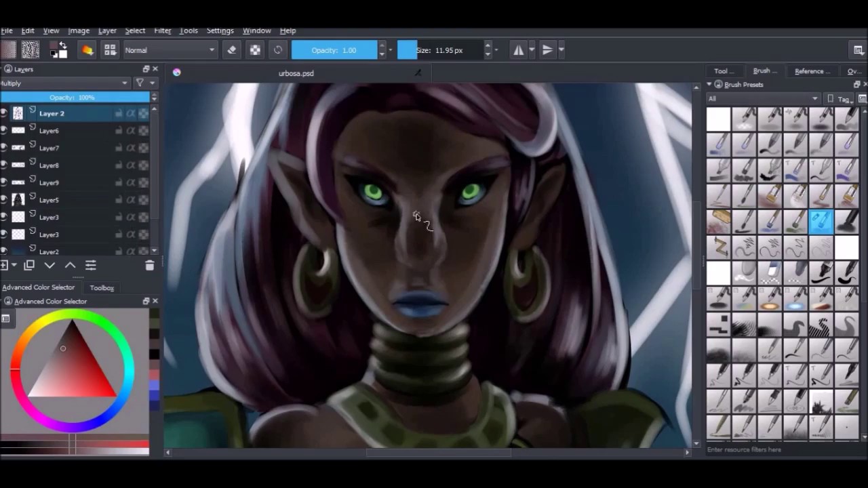Float the Advanced Color Selector docker
The height and width of the screenshot is (488, 868).
tap(146, 301)
